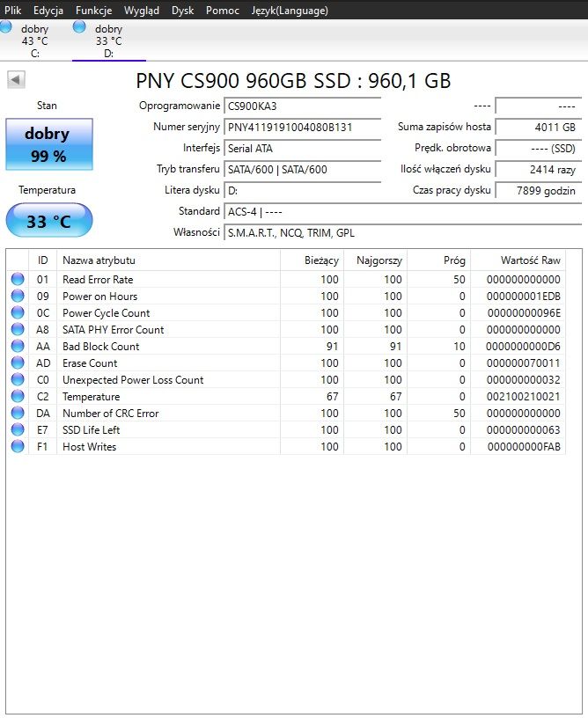Select the Power Cycle Count row name
Image resolution: width=588 pixels, height=718 pixels.
(107, 312)
